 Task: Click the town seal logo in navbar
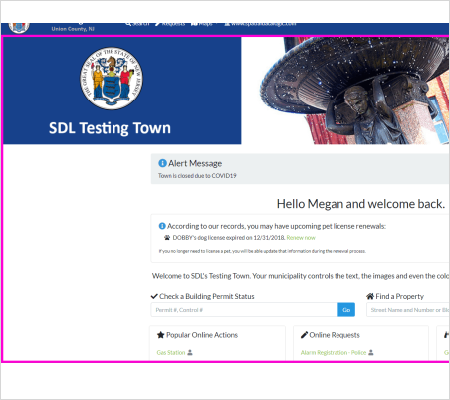(x=19, y=28)
